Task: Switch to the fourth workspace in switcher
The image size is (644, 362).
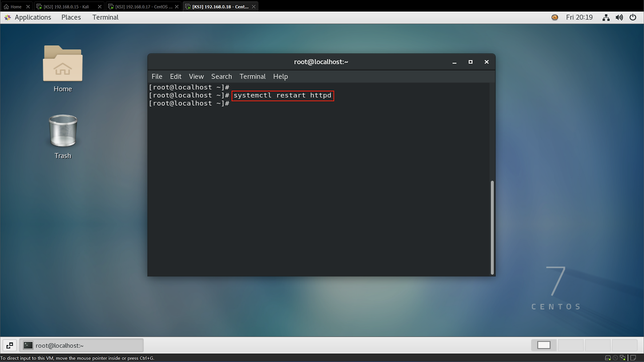Action: click(x=624, y=345)
